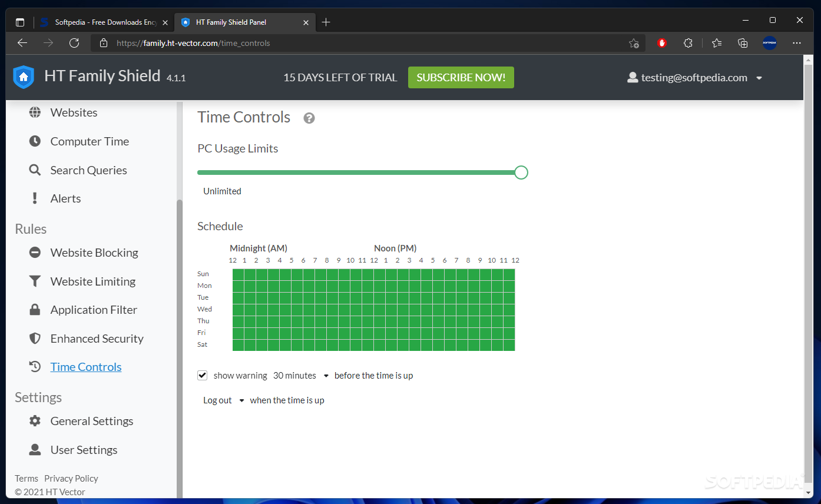Open the tab actions menu icon
The height and width of the screenshot is (504, 821).
tap(20, 22)
